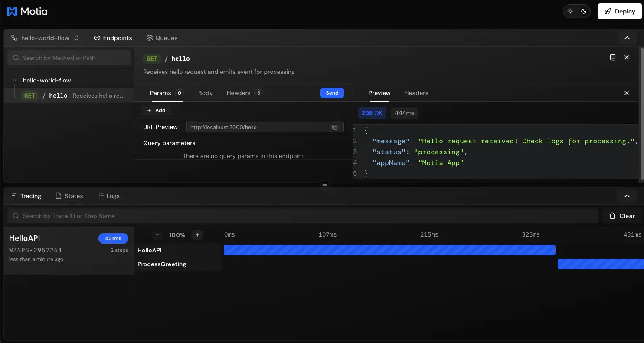Close the response preview pane
644x343 pixels.
click(627, 93)
